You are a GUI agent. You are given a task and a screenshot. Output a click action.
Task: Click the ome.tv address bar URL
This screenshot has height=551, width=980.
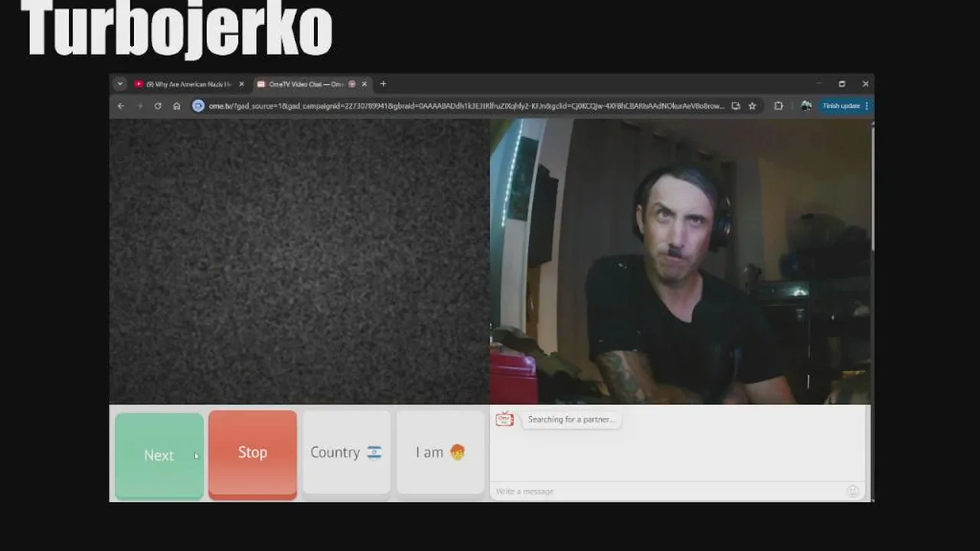point(466,106)
